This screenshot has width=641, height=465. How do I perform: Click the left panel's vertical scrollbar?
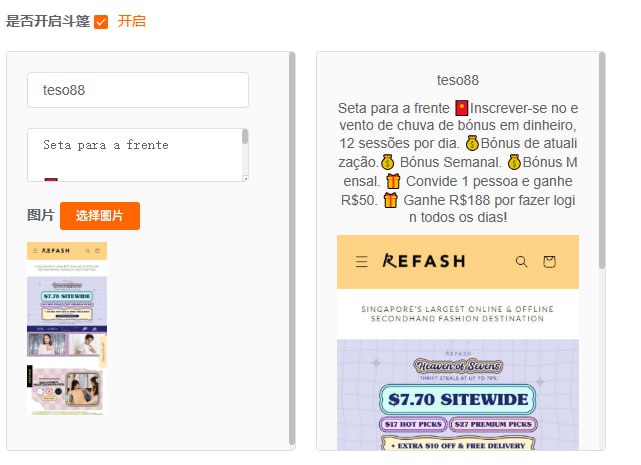(x=292, y=249)
